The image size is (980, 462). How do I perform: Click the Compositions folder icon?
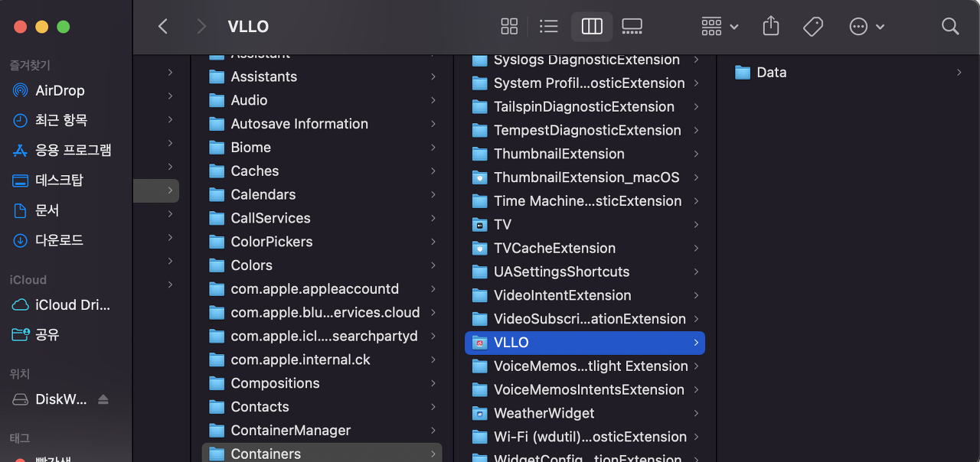[217, 383]
